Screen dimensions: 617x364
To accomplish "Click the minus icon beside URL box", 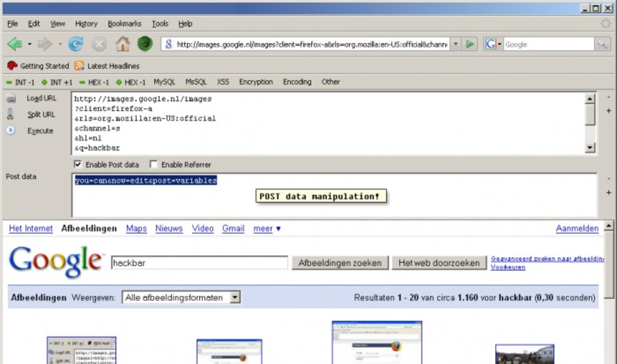I will pyautogui.click(x=608, y=97).
